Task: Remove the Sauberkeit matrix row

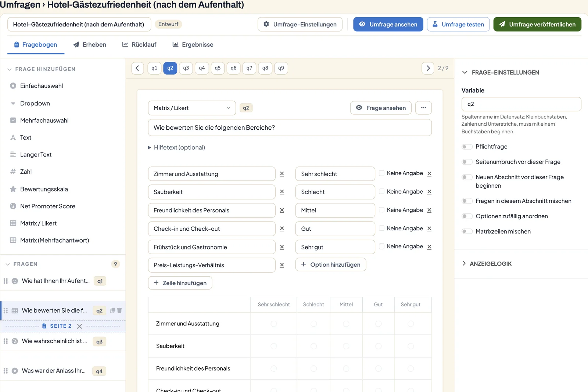Action: click(282, 192)
